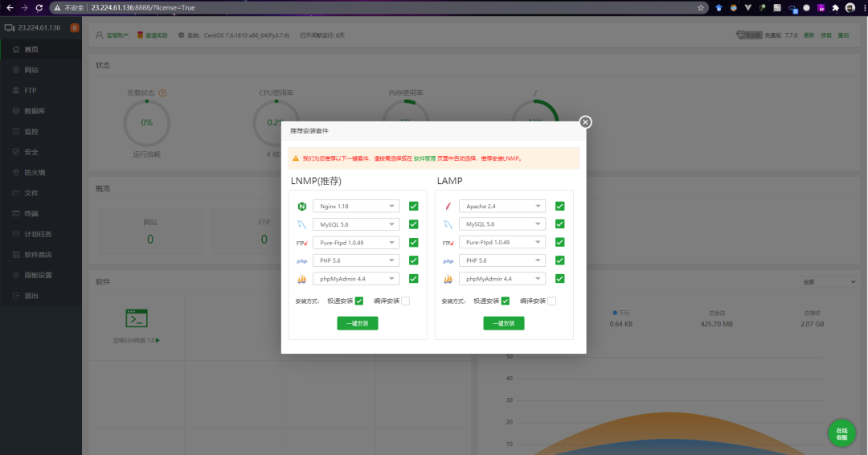The image size is (868, 455).
Task: Close the 推荐安装套件 dialog
Action: (585, 122)
